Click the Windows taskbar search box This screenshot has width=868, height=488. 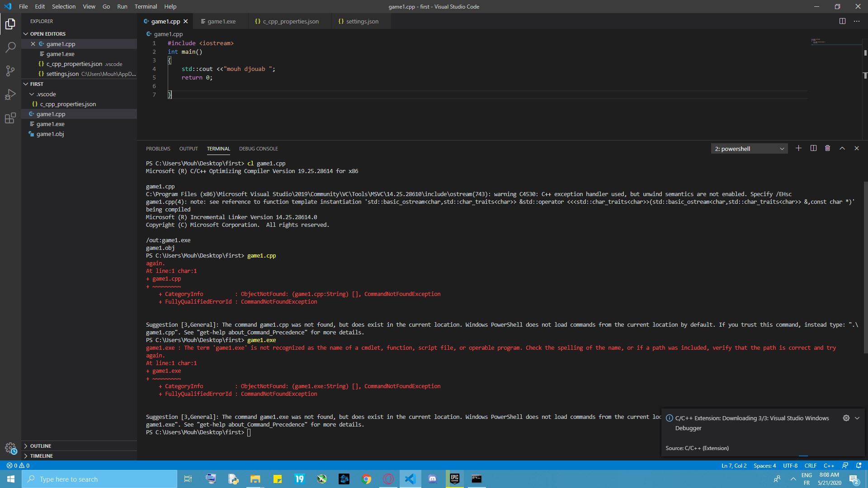99,479
